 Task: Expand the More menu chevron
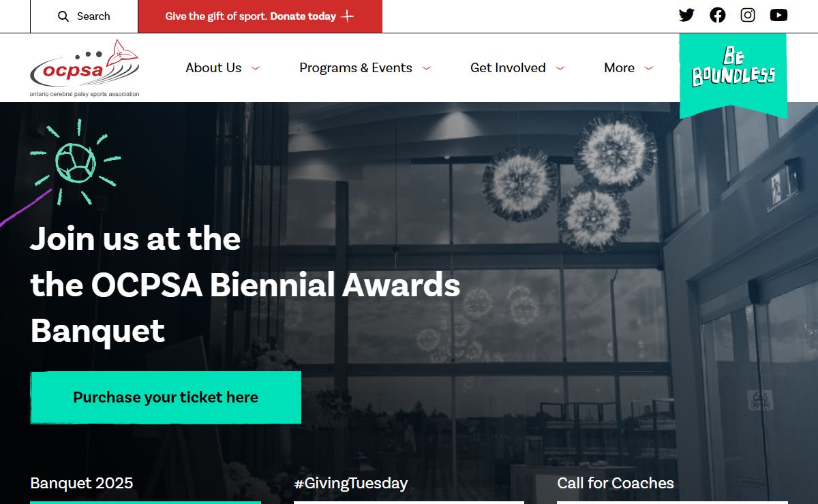649,68
